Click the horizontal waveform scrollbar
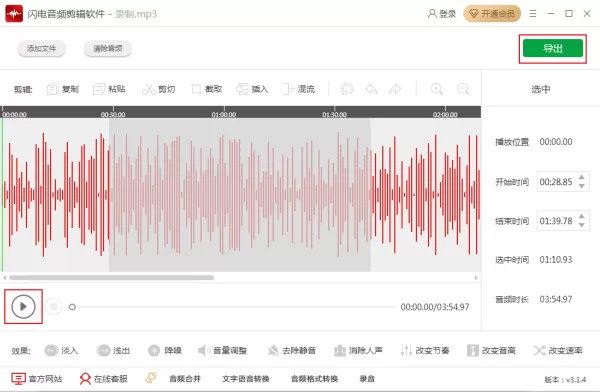 tap(111, 278)
